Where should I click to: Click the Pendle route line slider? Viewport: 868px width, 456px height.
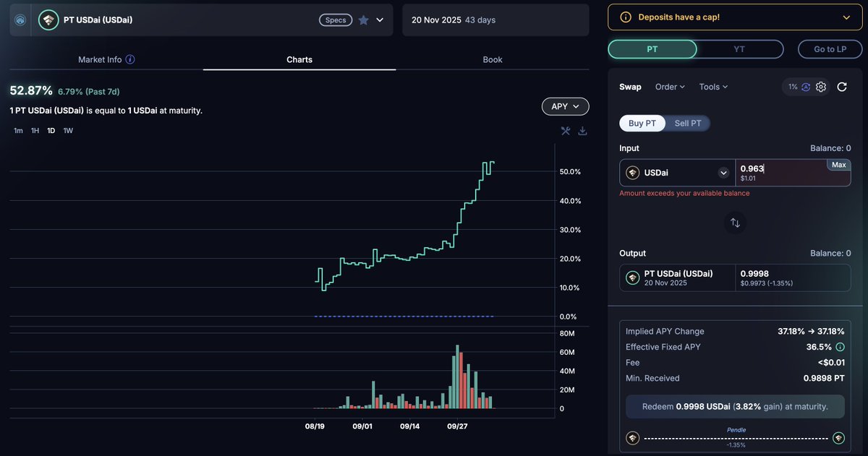(x=735, y=438)
